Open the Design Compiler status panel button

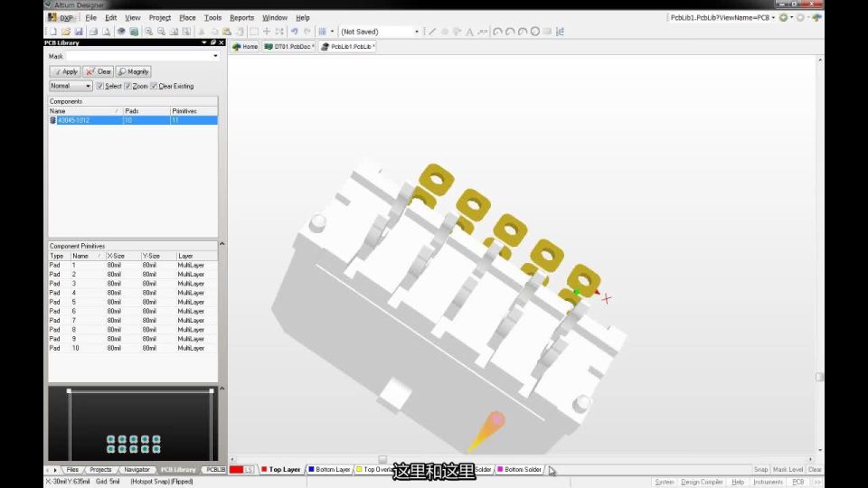point(702,482)
